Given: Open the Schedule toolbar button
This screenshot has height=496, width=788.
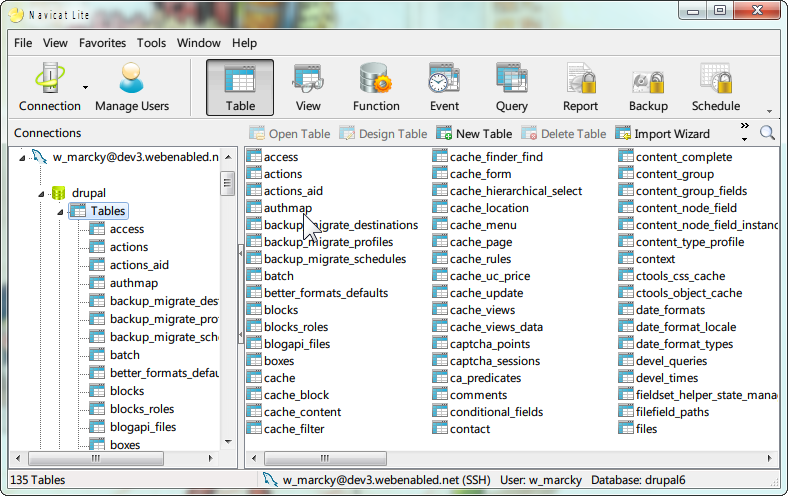Looking at the screenshot, I should [716, 87].
